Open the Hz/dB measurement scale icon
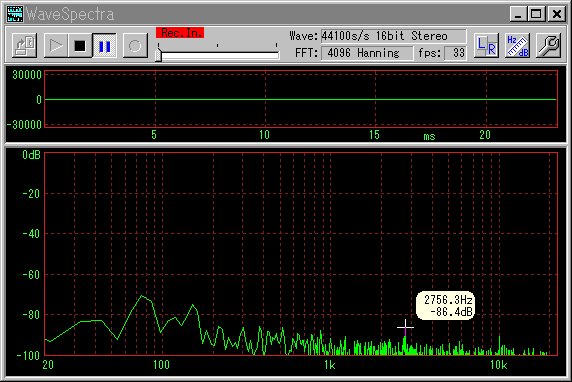This screenshot has width=572, height=382. point(517,46)
